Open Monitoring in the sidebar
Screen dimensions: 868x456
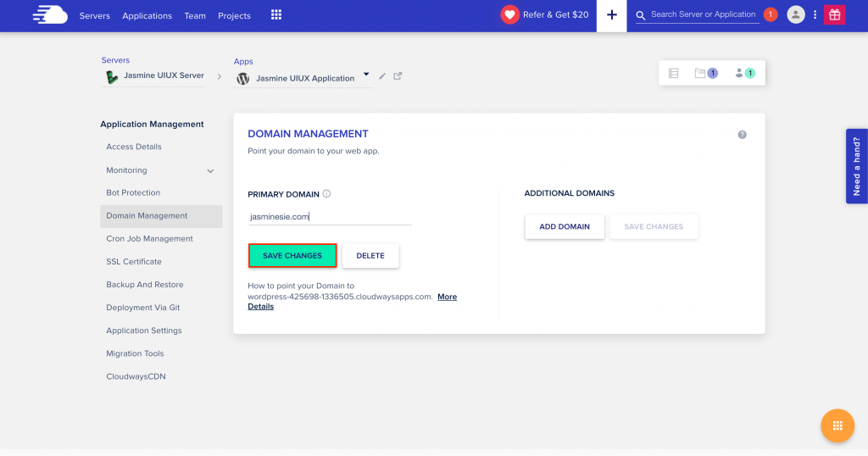[126, 170]
